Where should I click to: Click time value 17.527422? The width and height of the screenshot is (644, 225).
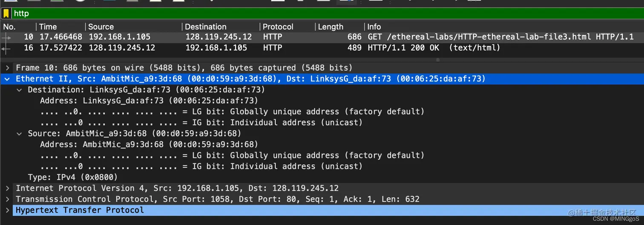61,48
